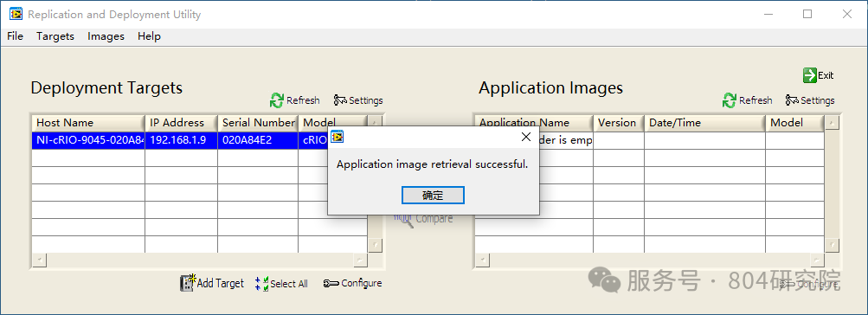Click images table vertical scrollbar down arrow
Screen dimensions: 868x315
click(x=832, y=245)
